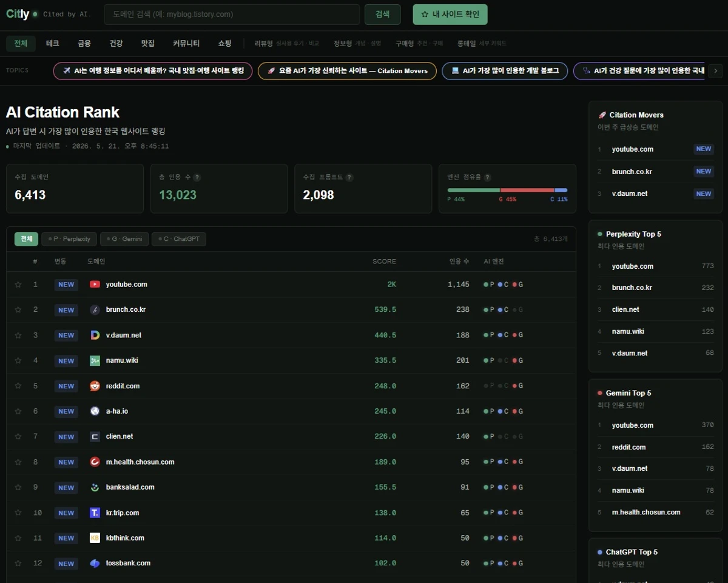
Task: Open the 맛집 category tab
Action: [147, 43]
